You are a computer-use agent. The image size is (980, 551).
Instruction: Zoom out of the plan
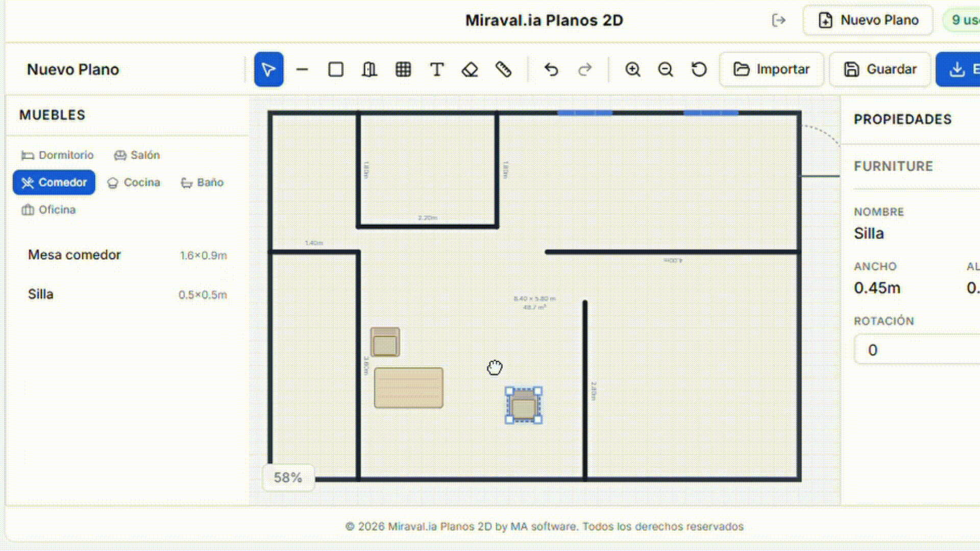click(666, 69)
